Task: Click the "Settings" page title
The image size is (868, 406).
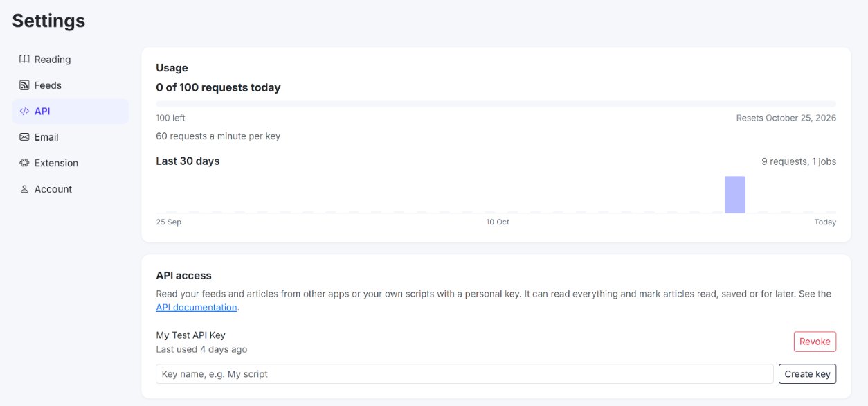Action: tap(48, 21)
